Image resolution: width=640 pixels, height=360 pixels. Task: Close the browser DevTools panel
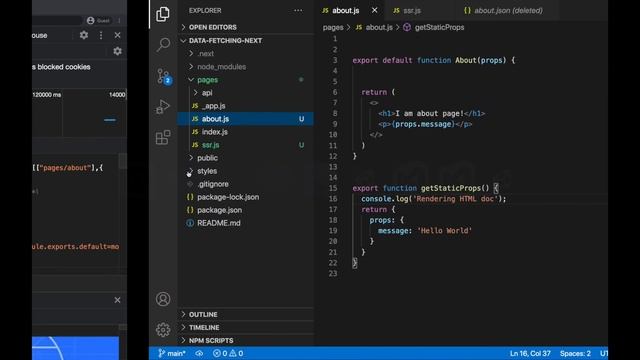point(118,36)
